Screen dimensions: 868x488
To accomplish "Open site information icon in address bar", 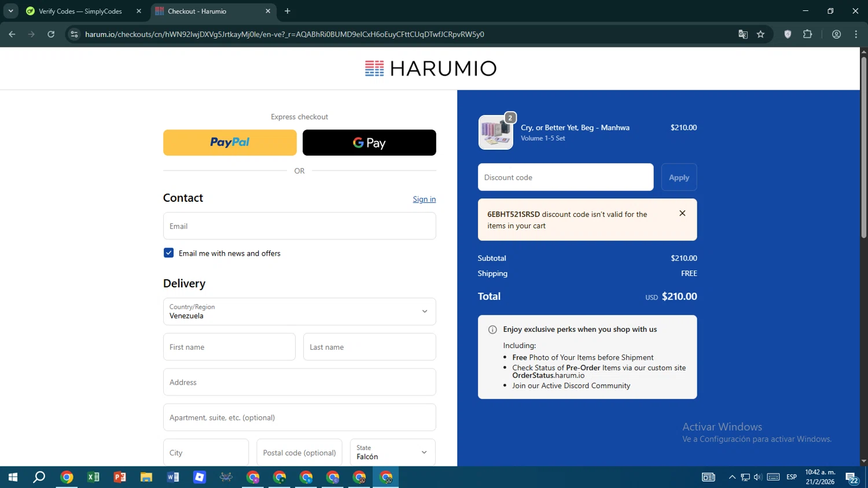I will coord(74,34).
